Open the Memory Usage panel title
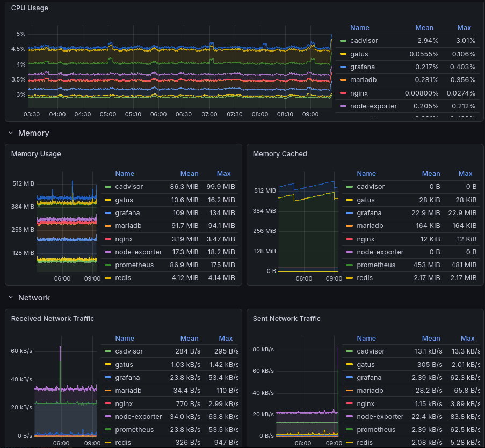The image size is (485, 448). point(36,154)
